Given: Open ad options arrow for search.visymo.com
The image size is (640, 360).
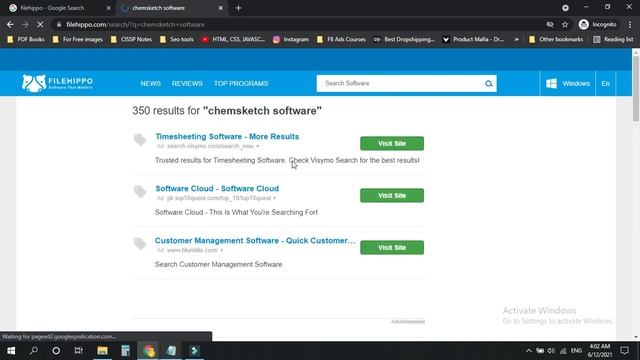Looking at the screenshot, I should click(258, 146).
